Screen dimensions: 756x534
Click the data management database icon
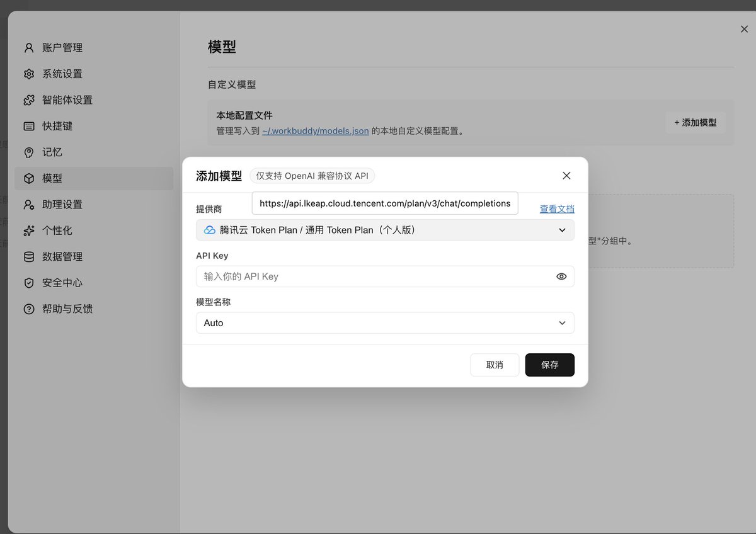(x=29, y=257)
